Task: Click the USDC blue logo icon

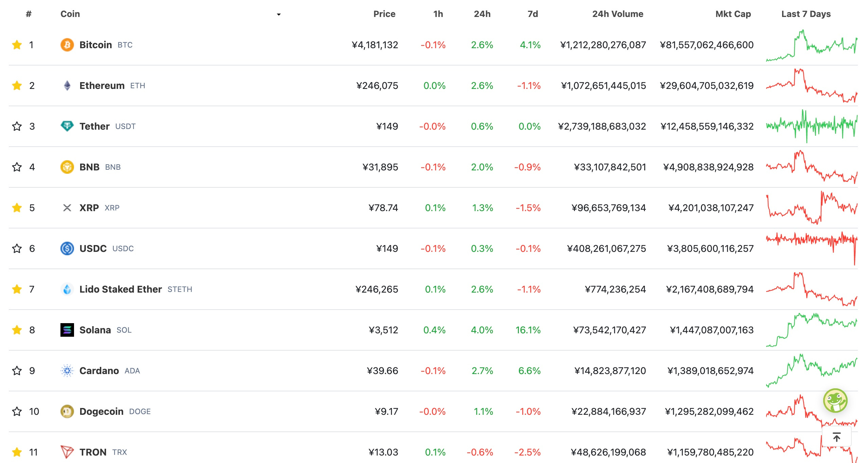Action: [x=67, y=248]
